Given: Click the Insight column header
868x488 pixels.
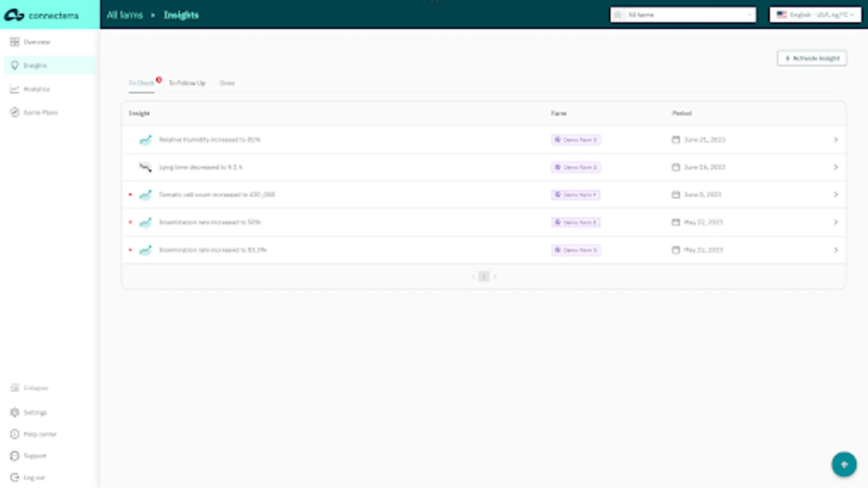Looking at the screenshot, I should [x=139, y=113].
